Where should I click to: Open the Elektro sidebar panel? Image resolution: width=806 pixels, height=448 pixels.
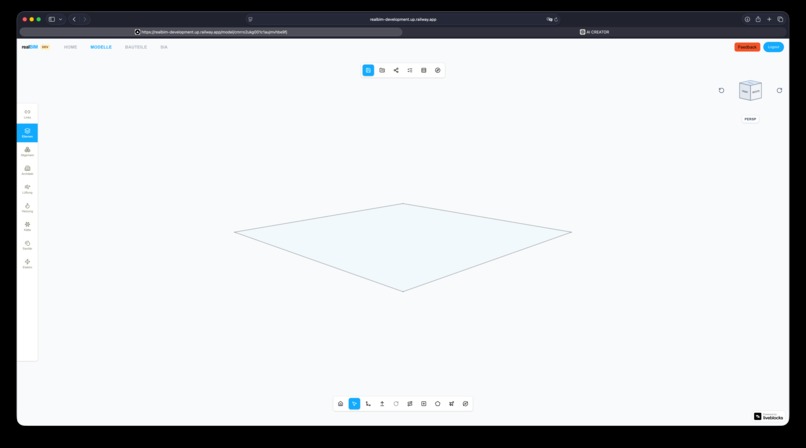click(x=27, y=264)
